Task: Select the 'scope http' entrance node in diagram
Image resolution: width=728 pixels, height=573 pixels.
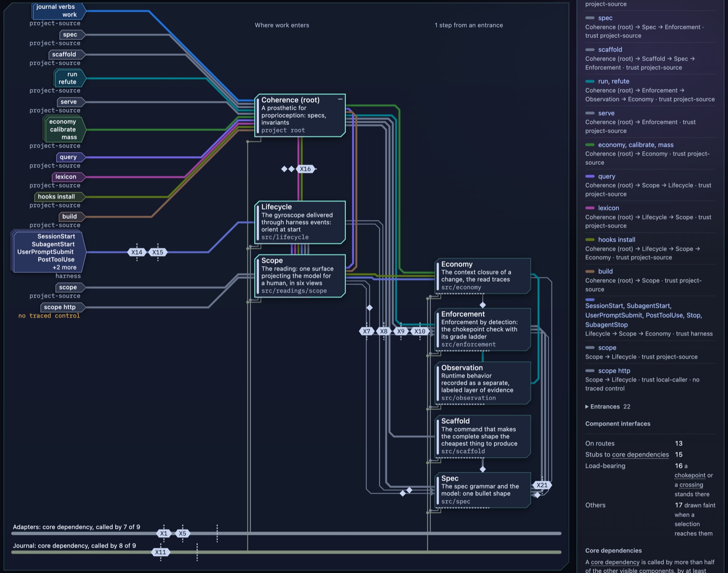Action: (x=63, y=307)
